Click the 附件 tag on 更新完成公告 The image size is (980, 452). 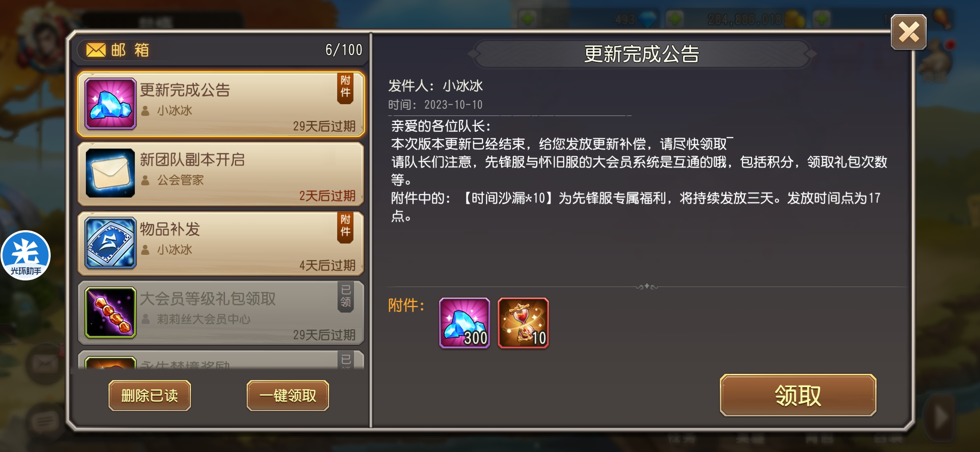point(346,87)
